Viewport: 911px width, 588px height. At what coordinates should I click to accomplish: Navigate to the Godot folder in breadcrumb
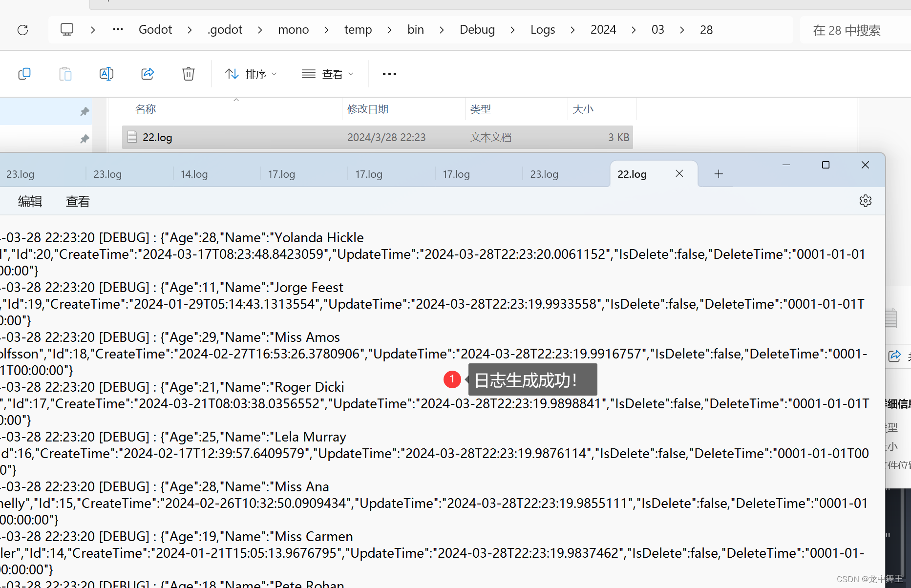point(155,30)
